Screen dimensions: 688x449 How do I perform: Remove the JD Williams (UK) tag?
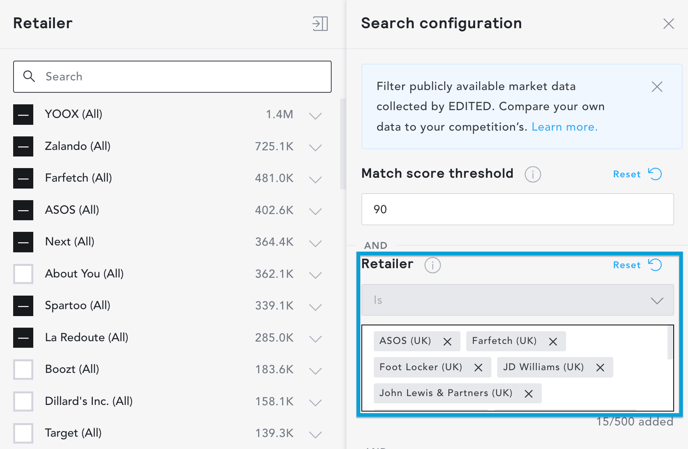coord(600,367)
